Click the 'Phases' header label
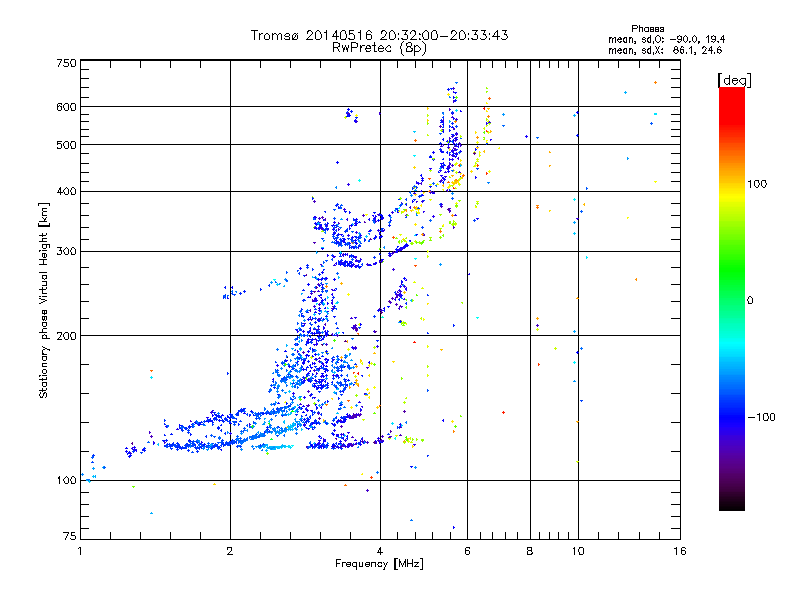This screenshot has width=800, height=600. (x=647, y=29)
